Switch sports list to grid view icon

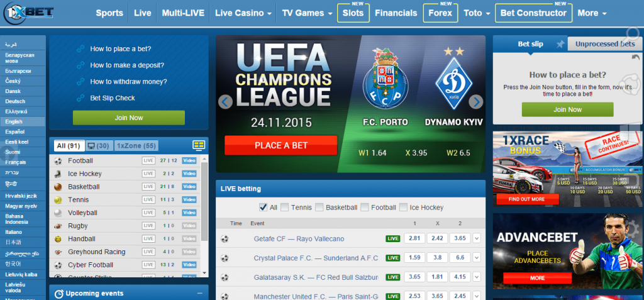pos(199,145)
